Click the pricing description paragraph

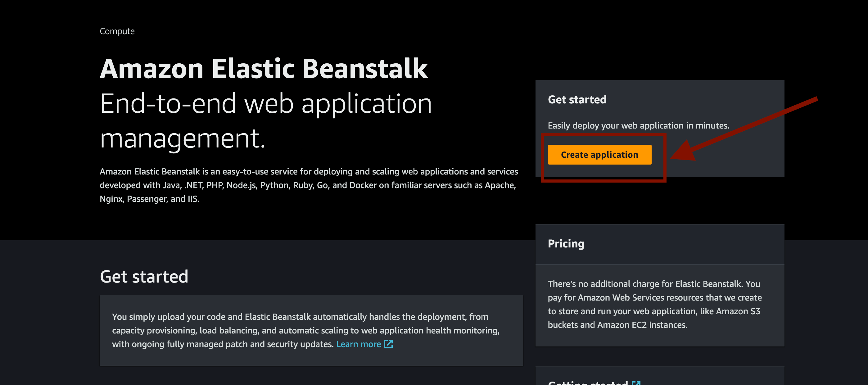(654, 304)
